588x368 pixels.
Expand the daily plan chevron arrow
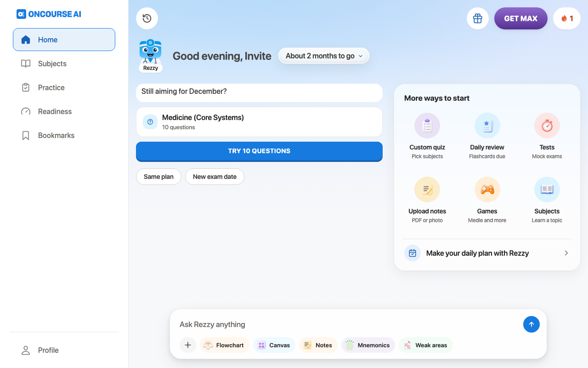[566, 253]
